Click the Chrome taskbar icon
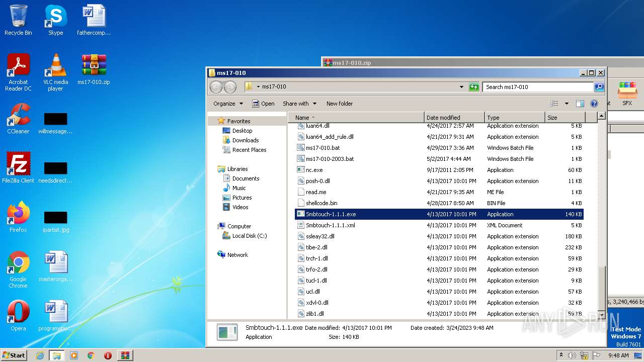Screen dimensions: 644x362 pyautogui.click(x=91, y=355)
